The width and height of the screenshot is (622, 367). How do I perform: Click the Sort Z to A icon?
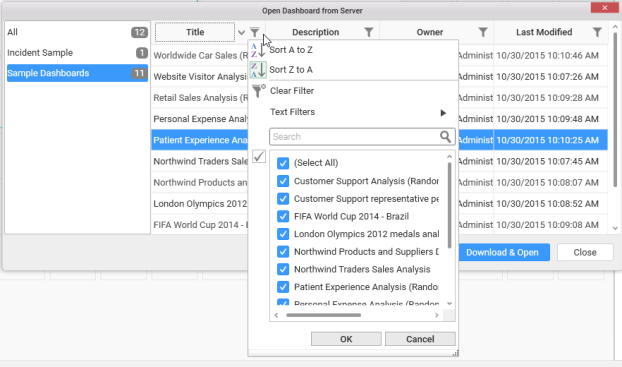(258, 70)
